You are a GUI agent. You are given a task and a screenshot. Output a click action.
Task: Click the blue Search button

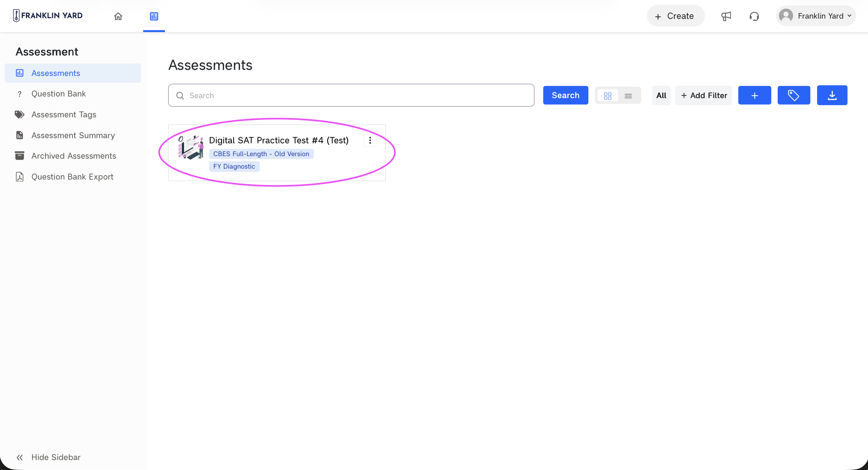coord(565,96)
